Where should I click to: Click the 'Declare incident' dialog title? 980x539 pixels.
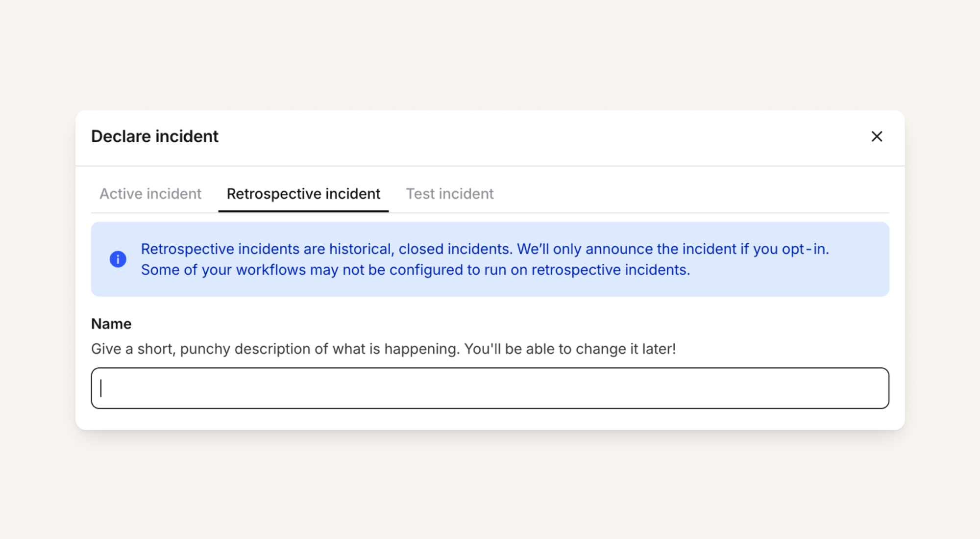[155, 136]
